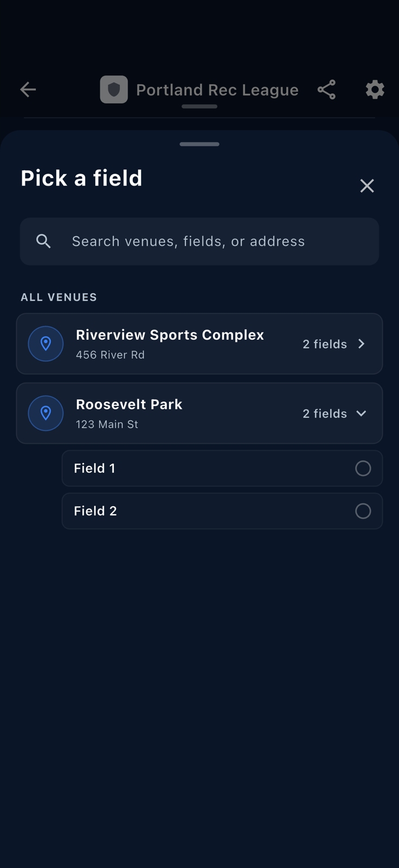The width and height of the screenshot is (399, 868).
Task: Focus the Search venues input field
Action: 200,241
